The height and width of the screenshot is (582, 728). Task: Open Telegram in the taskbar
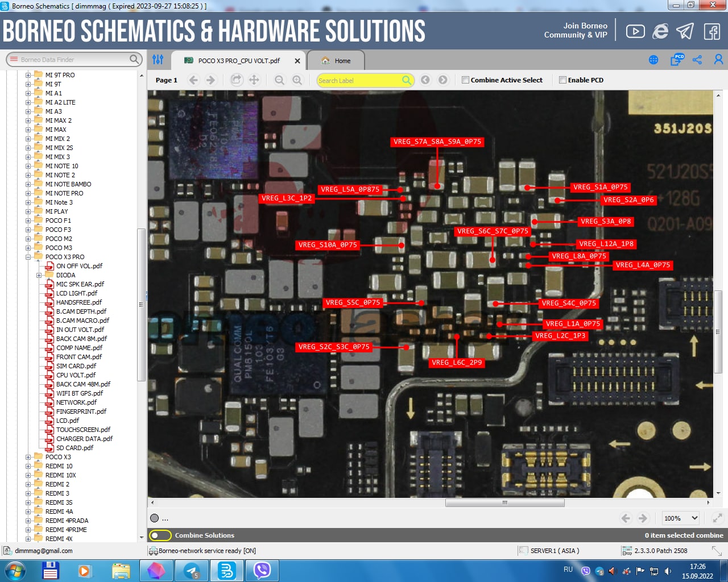(x=192, y=571)
